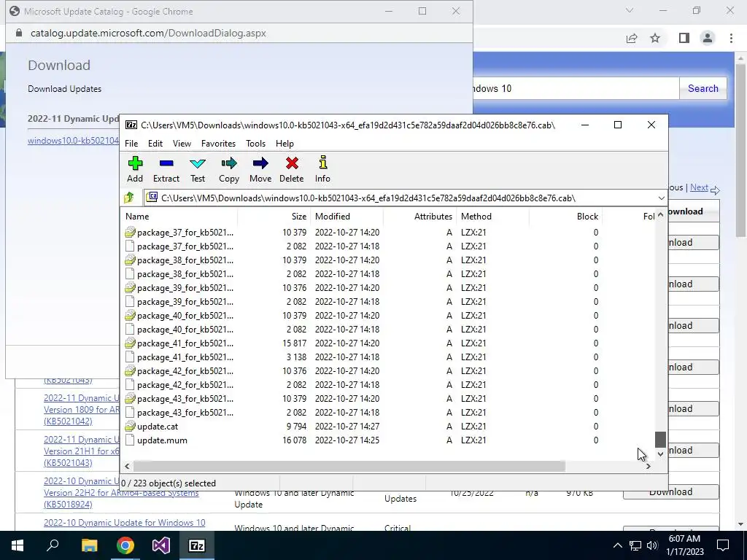This screenshot has width=747, height=560.
Task: Click the Chrome main window scrollbar thumb
Action: [742, 149]
